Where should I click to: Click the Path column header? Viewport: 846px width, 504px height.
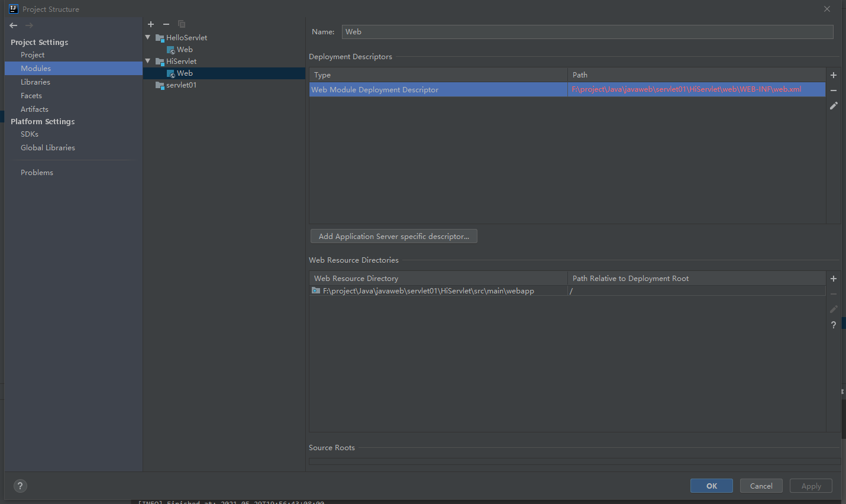[696, 75]
